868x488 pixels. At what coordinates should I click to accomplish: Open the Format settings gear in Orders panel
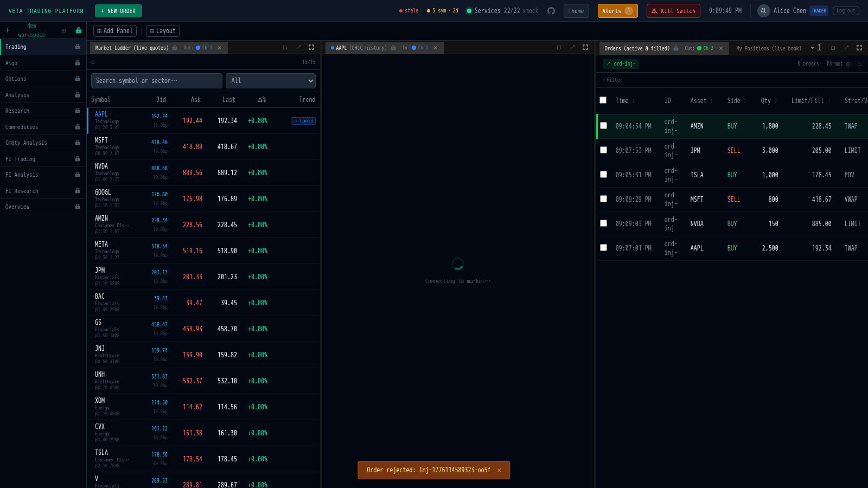847,63
